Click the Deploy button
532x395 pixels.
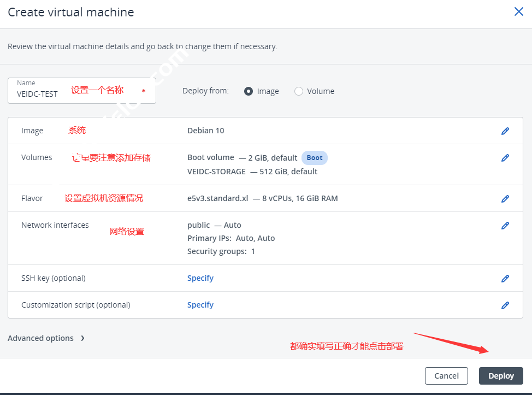501,376
